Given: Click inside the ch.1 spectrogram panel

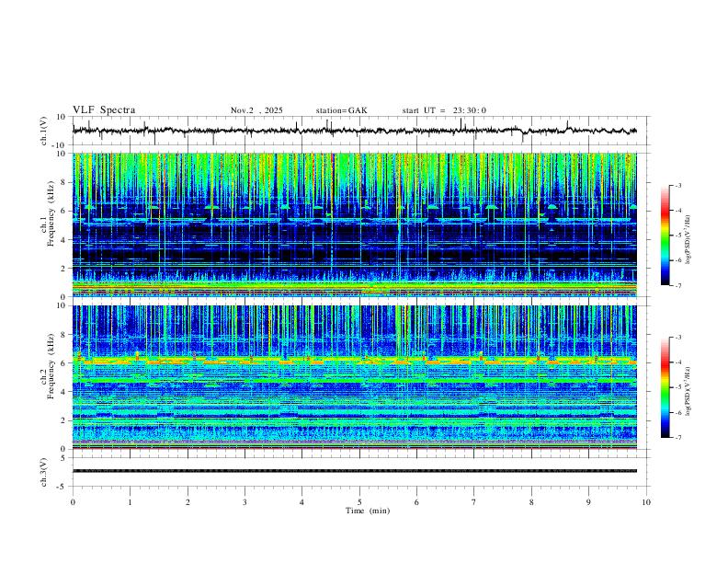Looking at the screenshot, I should point(354,224).
